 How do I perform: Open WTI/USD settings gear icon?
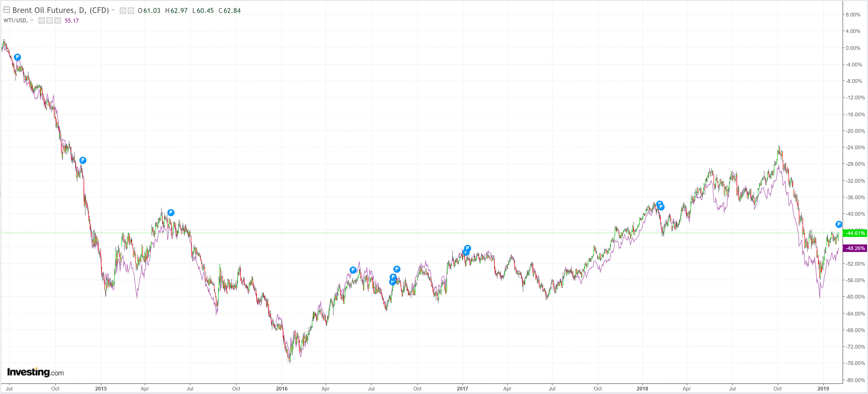(49, 20)
